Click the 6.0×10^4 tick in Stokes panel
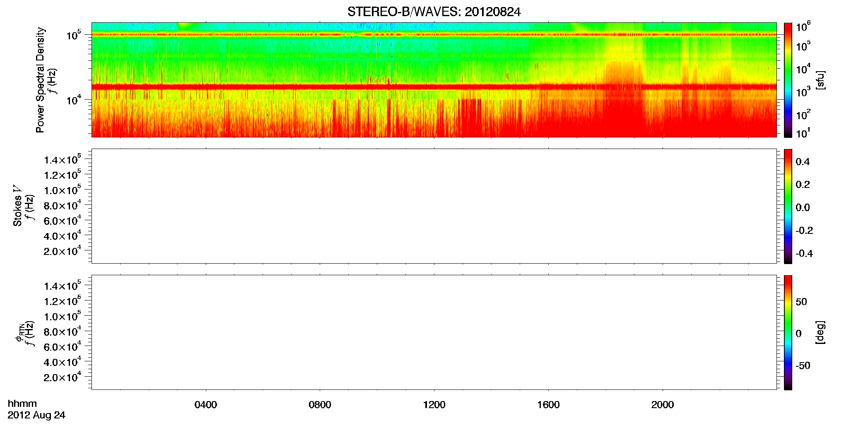Viewport: 868px width, 447px height. 63,220
